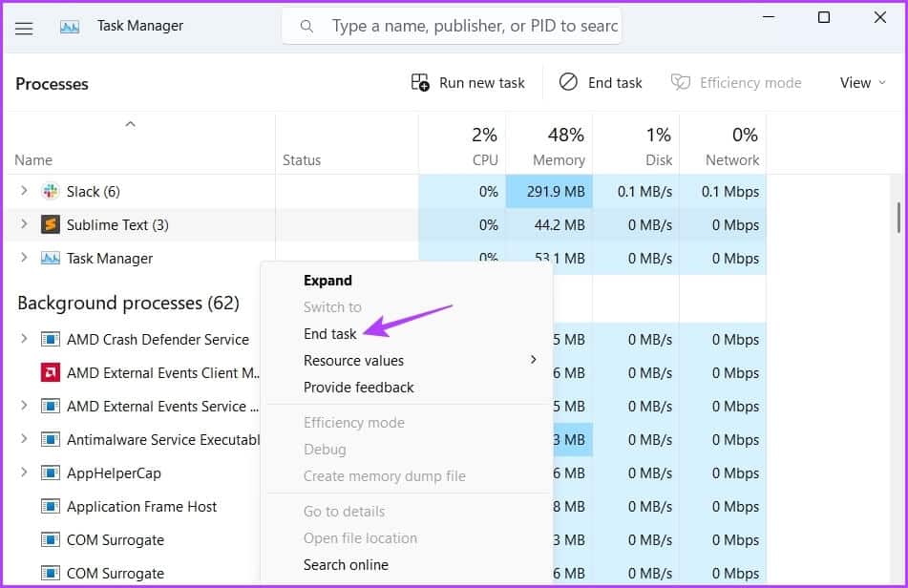Image resolution: width=908 pixels, height=588 pixels.
Task: Click the Sublime Text app icon
Action: [x=51, y=224]
